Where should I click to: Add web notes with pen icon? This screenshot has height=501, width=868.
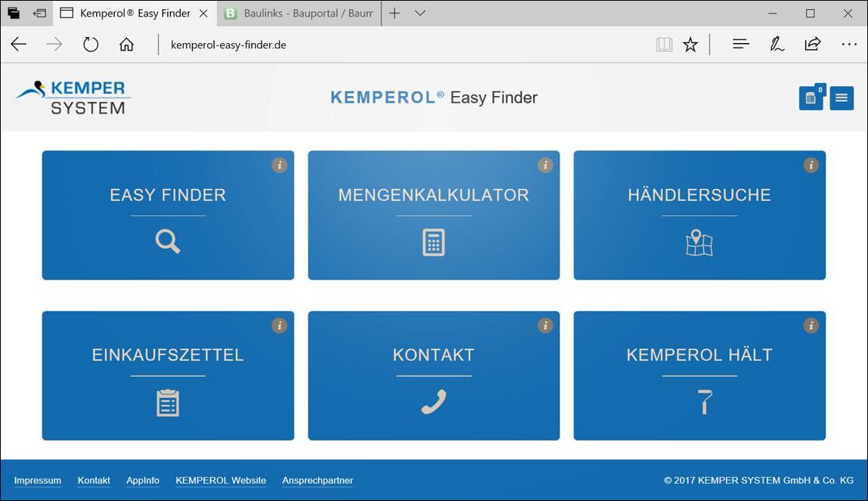pyautogui.click(x=777, y=44)
